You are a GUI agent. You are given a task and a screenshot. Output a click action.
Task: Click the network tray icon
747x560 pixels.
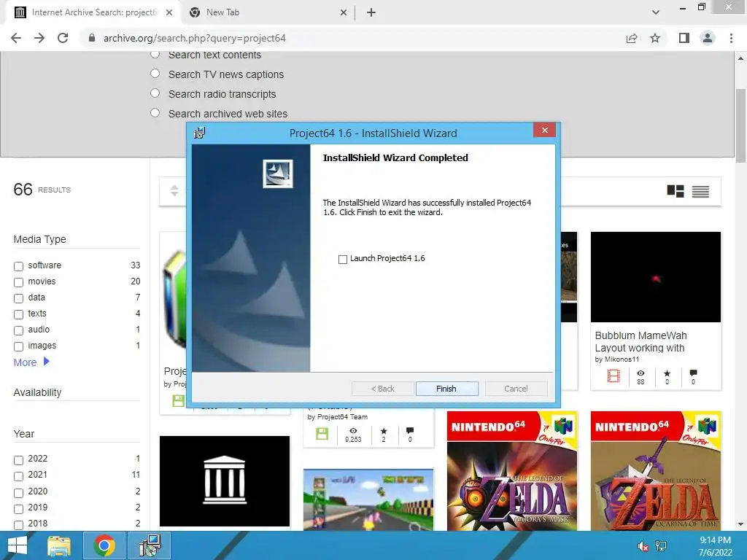tap(661, 546)
